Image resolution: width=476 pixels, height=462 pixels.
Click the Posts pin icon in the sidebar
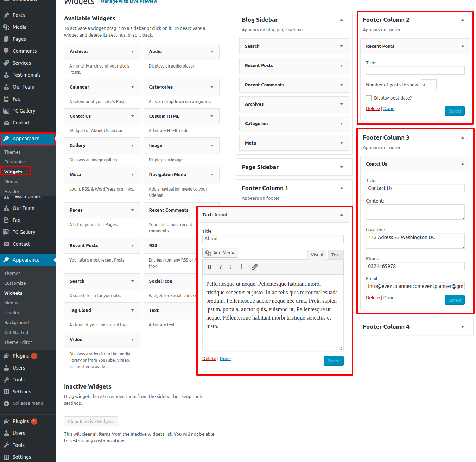click(6, 15)
